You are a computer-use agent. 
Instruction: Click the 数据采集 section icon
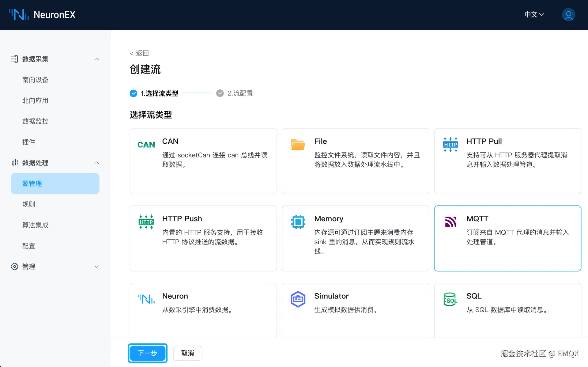[x=14, y=59]
